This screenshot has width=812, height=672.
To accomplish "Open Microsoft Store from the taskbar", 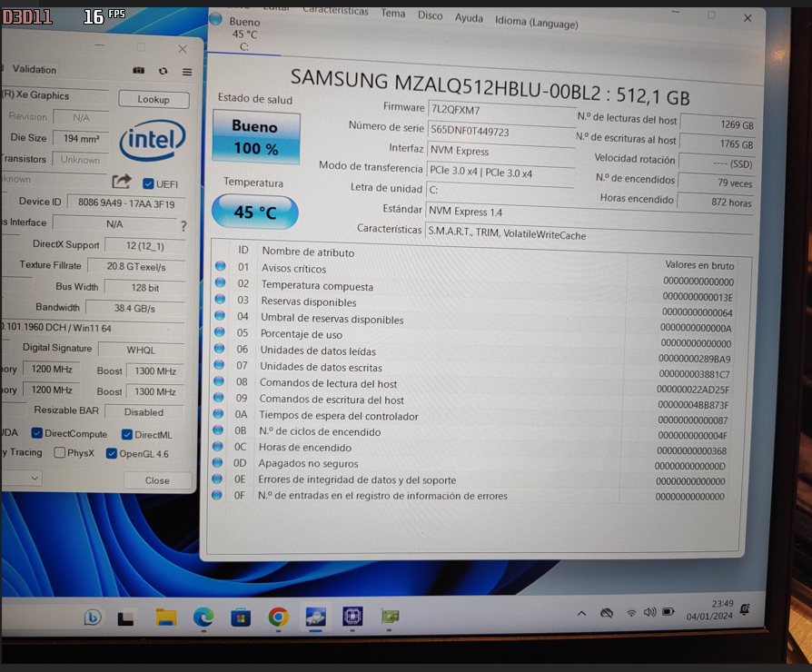I will coord(241,618).
